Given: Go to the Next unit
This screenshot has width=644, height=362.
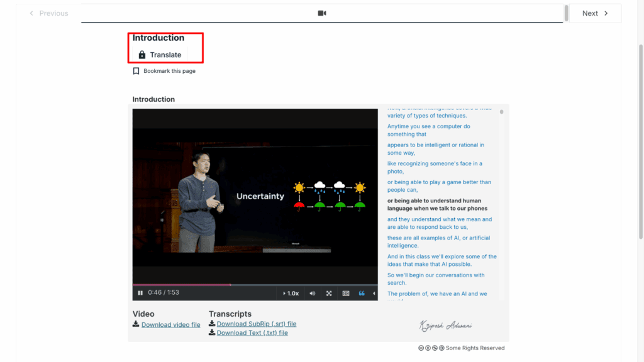Looking at the screenshot, I should coord(595,13).
